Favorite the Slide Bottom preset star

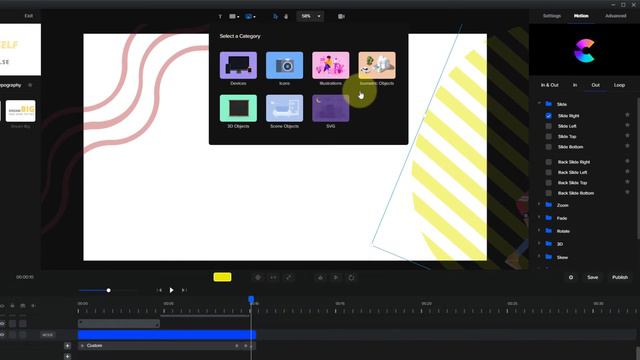[627, 146]
